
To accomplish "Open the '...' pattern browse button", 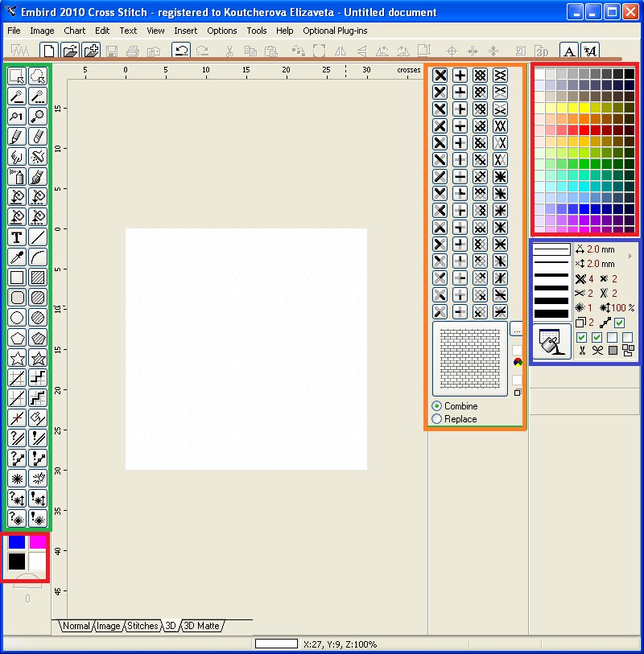I will pos(517,330).
